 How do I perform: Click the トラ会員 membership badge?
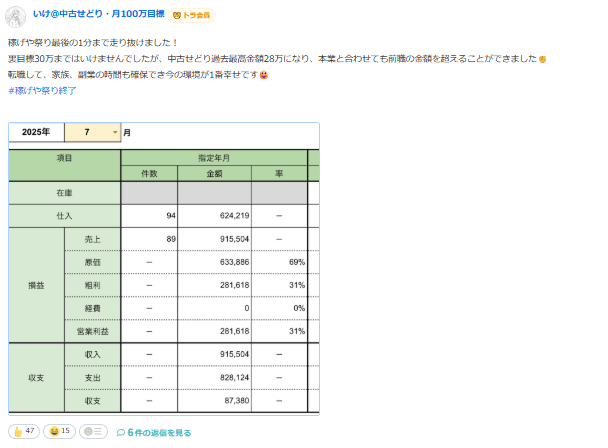(192, 15)
